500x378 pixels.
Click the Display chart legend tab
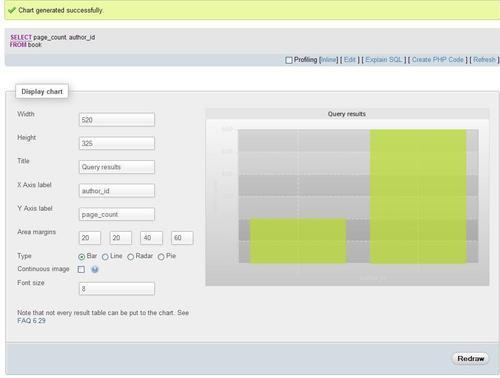42,92
